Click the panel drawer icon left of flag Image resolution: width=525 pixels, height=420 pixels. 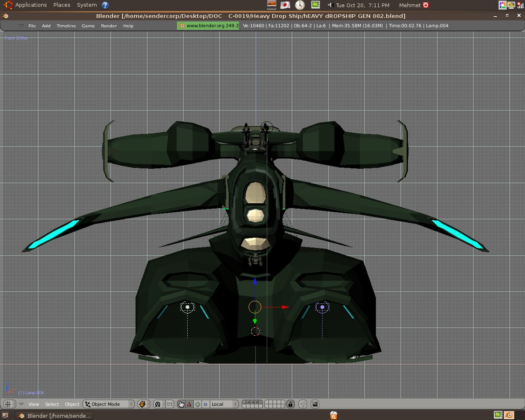pyautogui.click(x=272, y=5)
